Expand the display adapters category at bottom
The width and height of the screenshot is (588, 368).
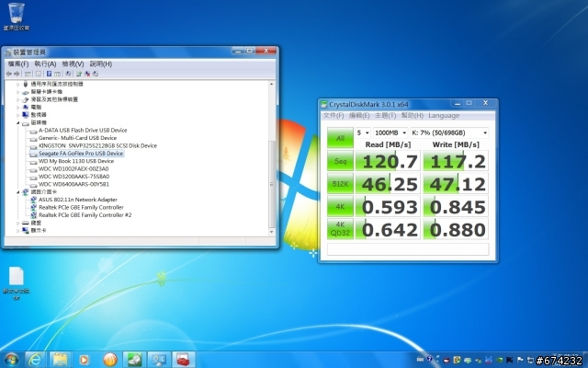coord(17,231)
